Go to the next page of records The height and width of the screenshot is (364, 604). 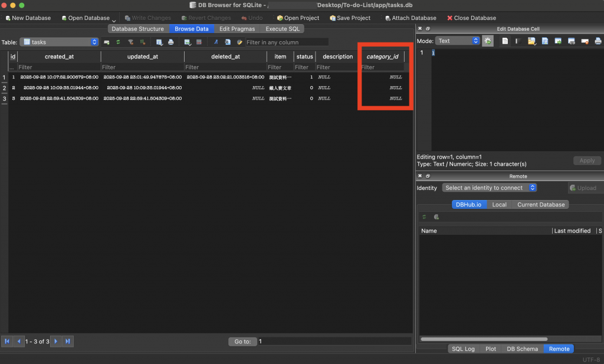coord(56,341)
